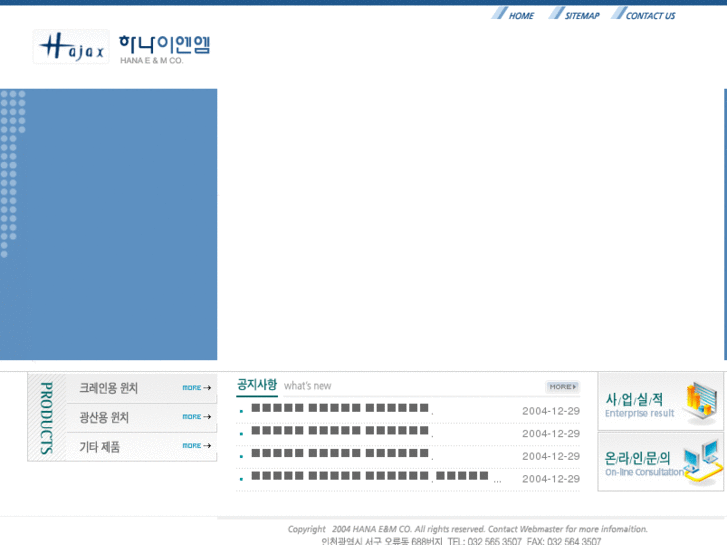Click the 하나이엔엠 HANA E & M CO. title

pyautogui.click(x=165, y=49)
